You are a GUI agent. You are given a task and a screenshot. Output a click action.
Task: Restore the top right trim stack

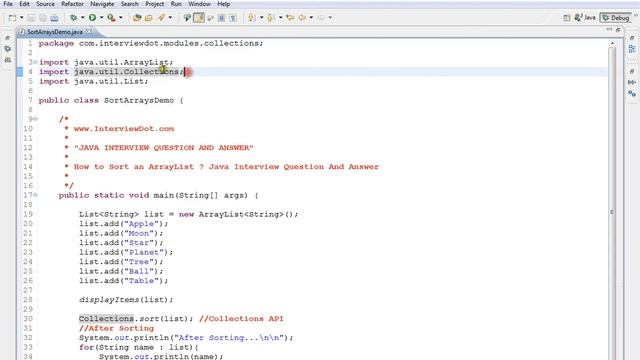(632, 38)
